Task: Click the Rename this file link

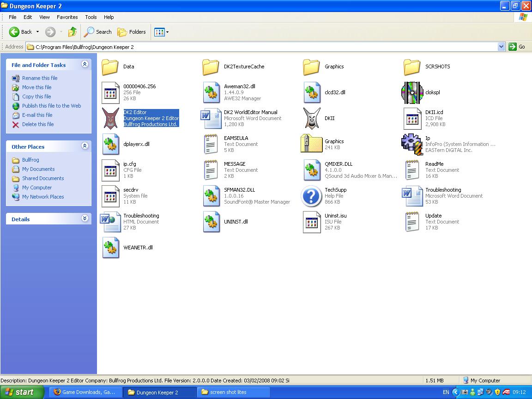Action: (40, 78)
